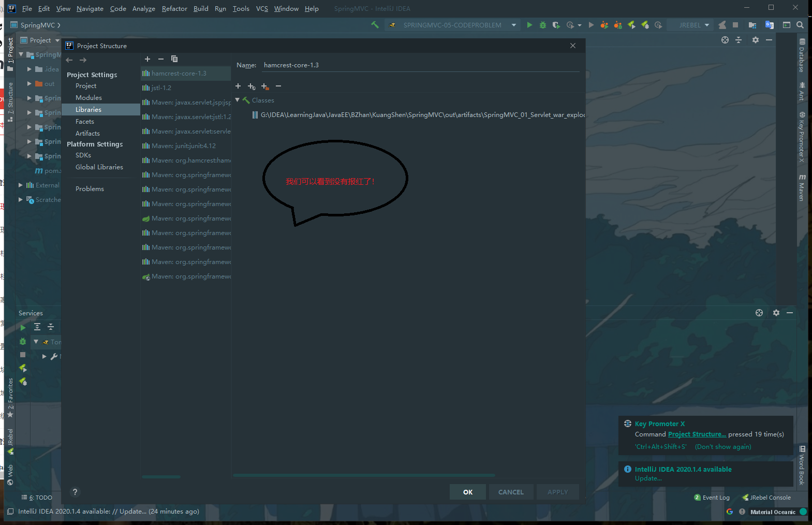The height and width of the screenshot is (525, 812).
Task: Open the Navigate menu
Action: (90, 9)
